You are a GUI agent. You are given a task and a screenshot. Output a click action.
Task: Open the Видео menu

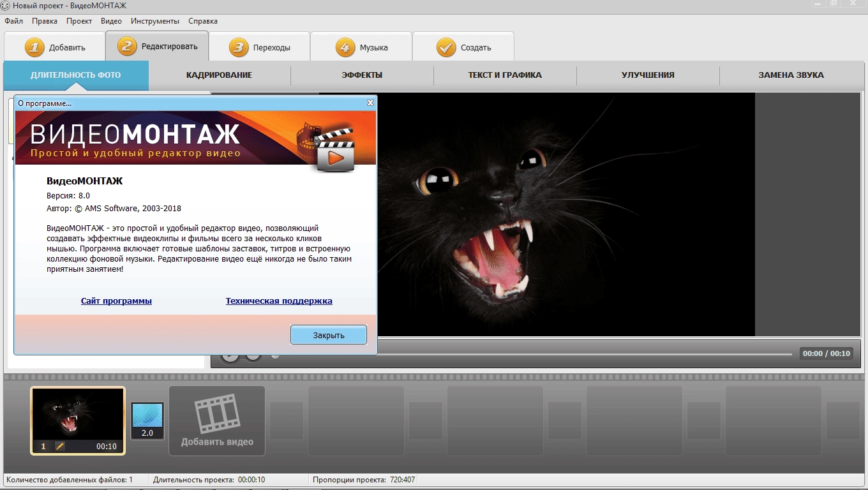pos(111,21)
